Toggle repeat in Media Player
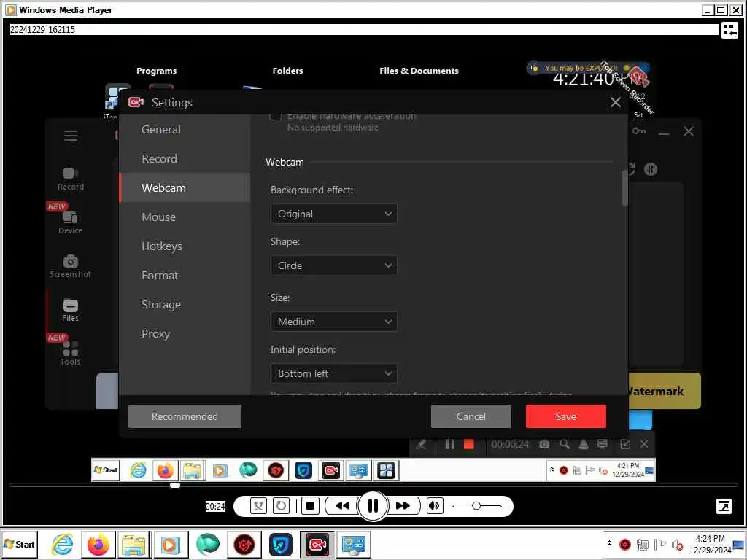The image size is (747, 560). click(281, 506)
